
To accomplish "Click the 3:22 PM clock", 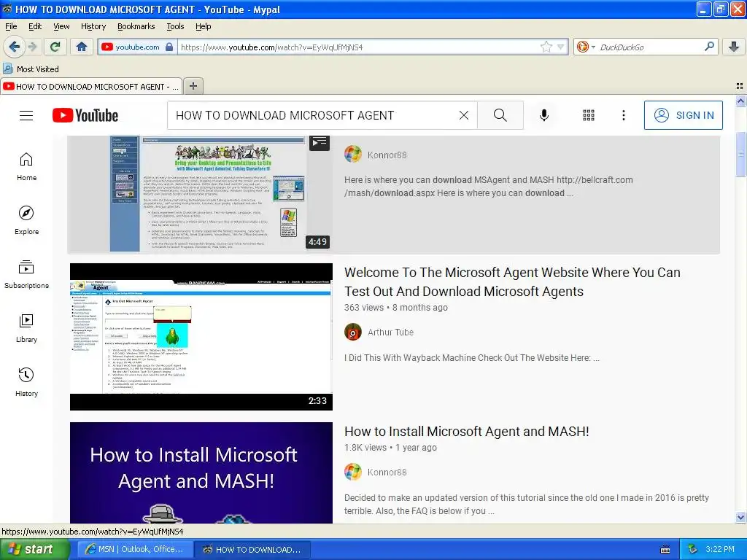I will [719, 549].
